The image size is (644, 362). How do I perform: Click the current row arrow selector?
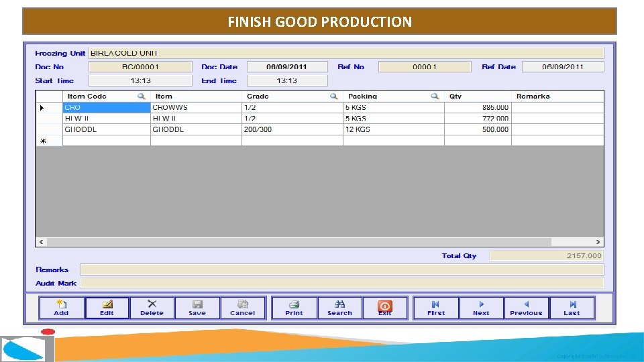(x=42, y=107)
